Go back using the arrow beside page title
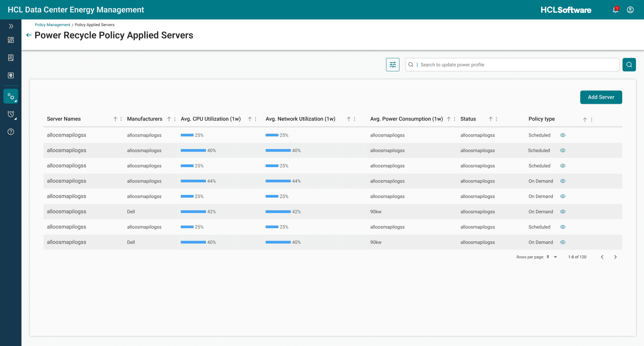 click(x=29, y=35)
